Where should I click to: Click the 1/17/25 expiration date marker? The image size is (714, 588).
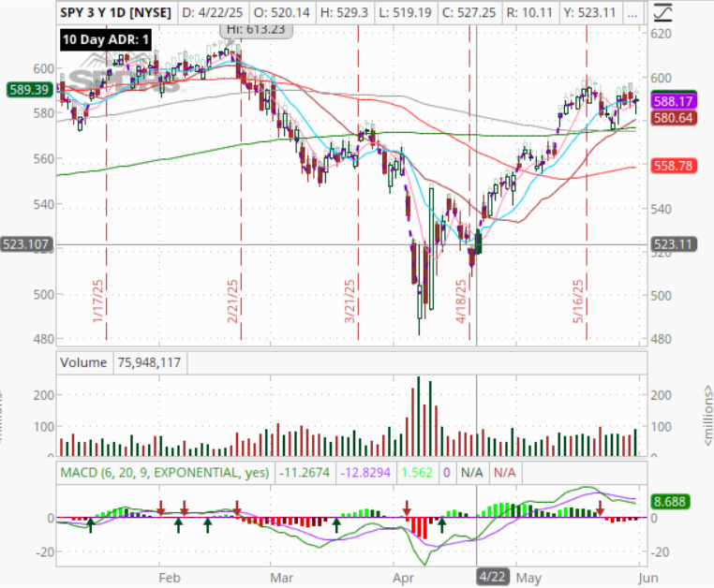pos(97,301)
